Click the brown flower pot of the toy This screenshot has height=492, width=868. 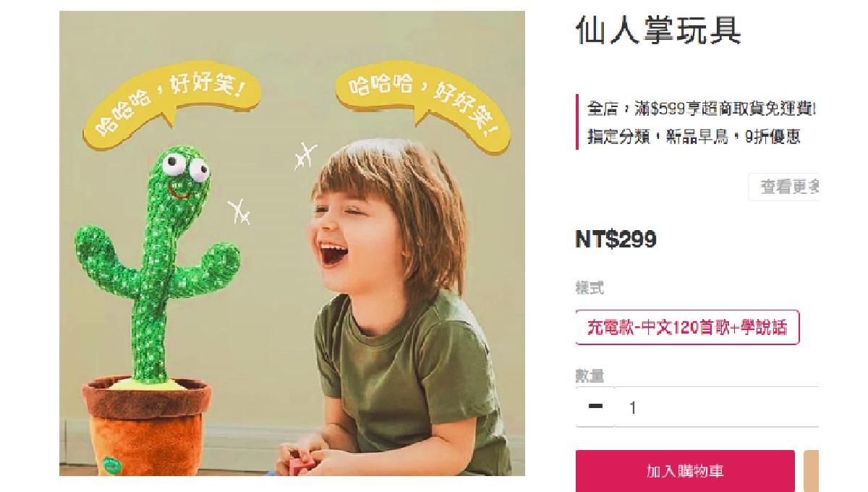click(147, 427)
